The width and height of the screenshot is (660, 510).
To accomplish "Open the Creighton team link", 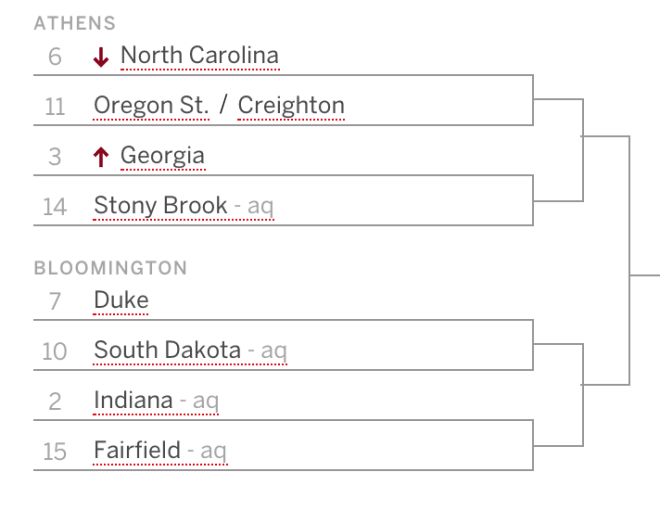I will click(291, 105).
